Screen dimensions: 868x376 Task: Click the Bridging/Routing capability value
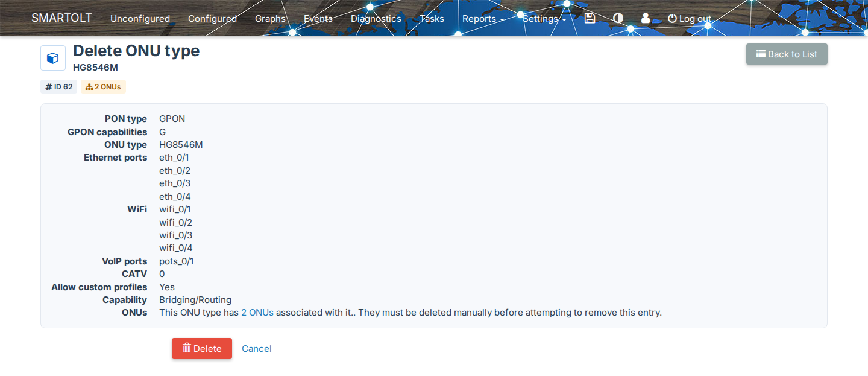click(195, 300)
